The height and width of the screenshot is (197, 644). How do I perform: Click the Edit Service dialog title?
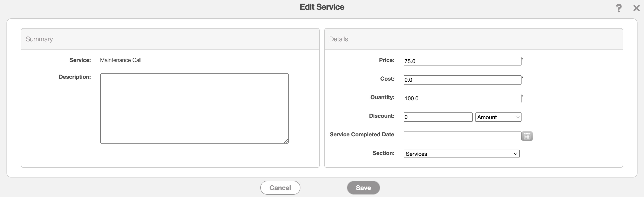322,7
